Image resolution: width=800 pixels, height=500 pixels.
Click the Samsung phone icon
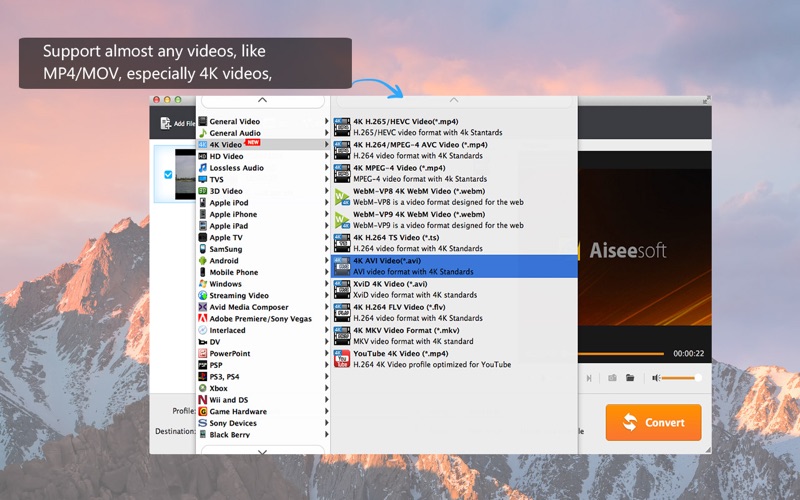(203, 249)
